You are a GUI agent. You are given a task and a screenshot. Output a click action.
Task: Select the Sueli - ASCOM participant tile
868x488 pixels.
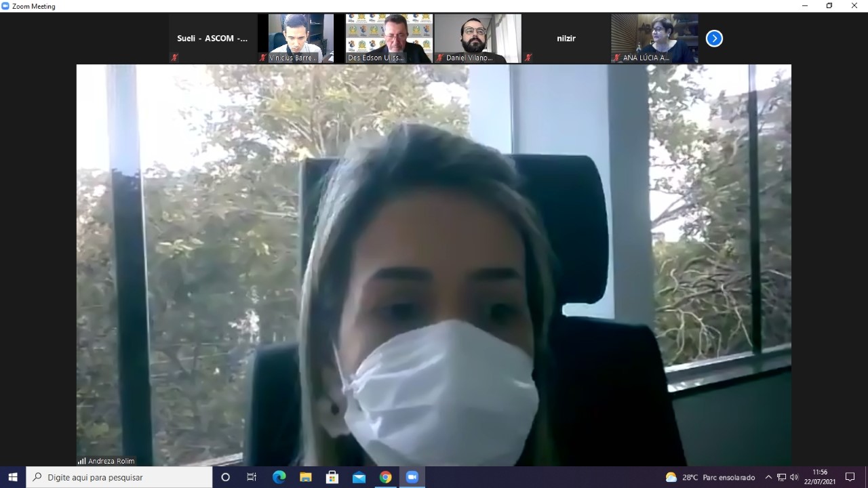click(212, 39)
